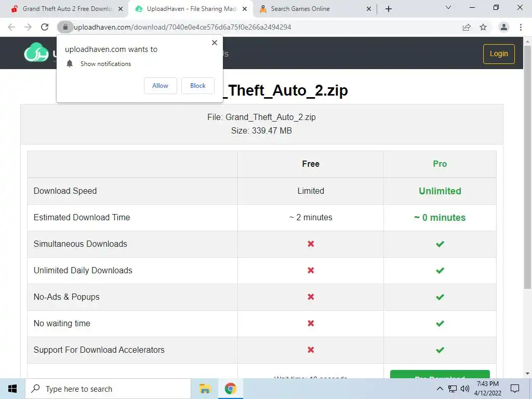The width and height of the screenshot is (532, 399).
Task: Click green check for No-Ads & Popups
Action: point(440,297)
